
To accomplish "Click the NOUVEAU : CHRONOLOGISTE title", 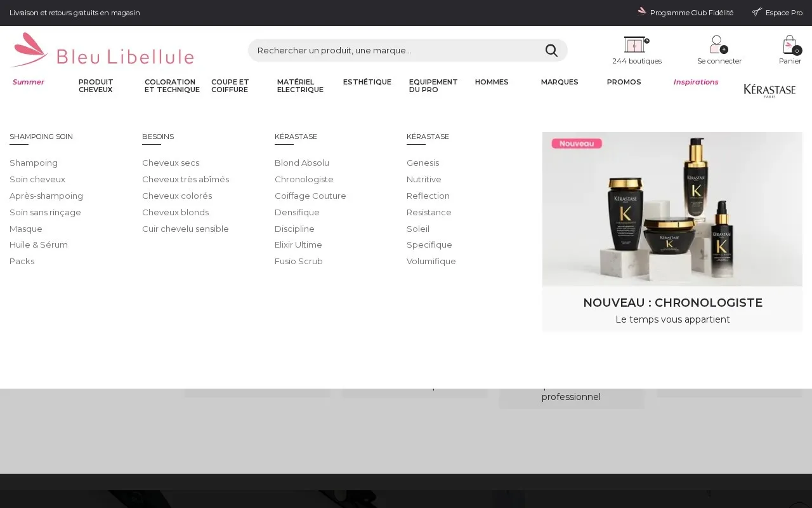I will [672, 303].
